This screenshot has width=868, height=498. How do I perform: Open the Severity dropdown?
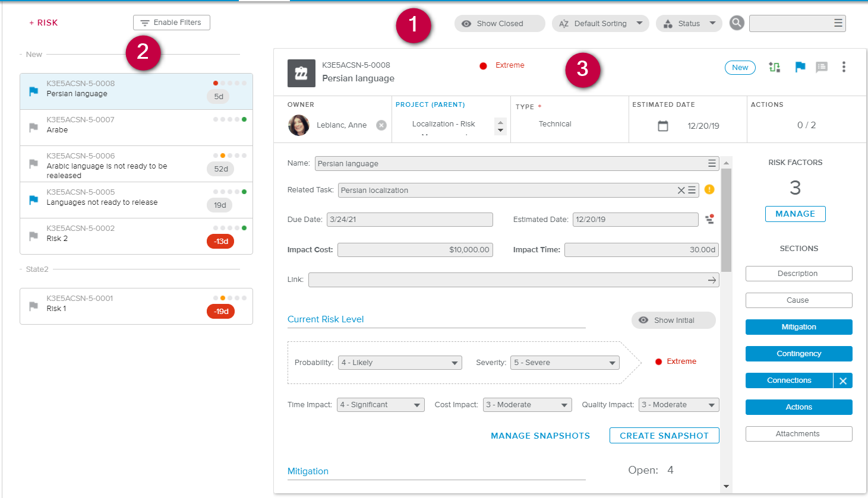pos(564,363)
